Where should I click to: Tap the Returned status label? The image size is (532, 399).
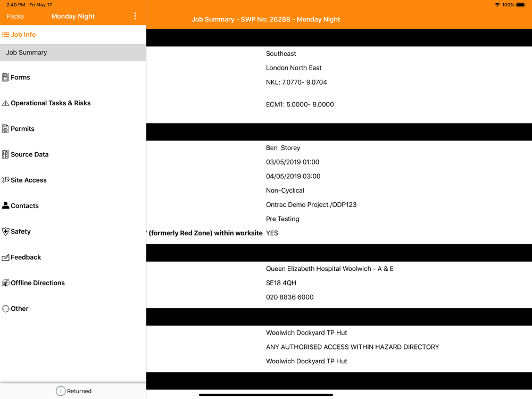[x=79, y=391]
